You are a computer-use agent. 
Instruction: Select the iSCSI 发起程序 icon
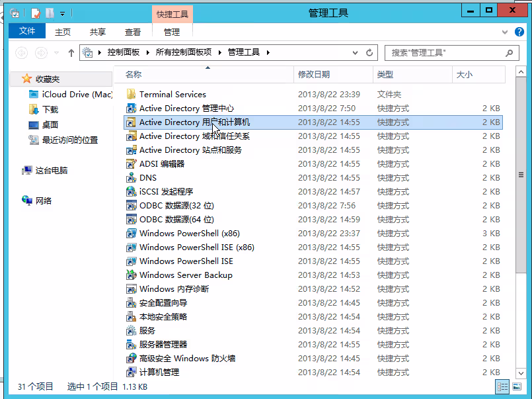click(131, 192)
